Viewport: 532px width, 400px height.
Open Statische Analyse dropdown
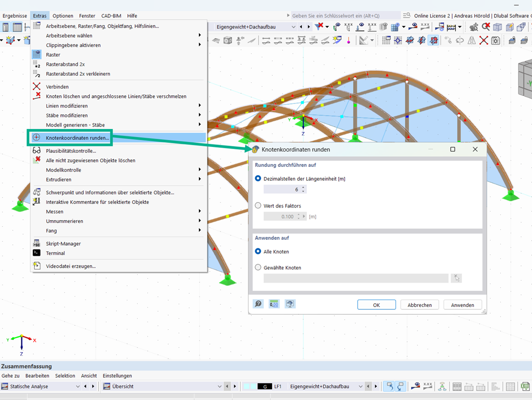pos(78,386)
